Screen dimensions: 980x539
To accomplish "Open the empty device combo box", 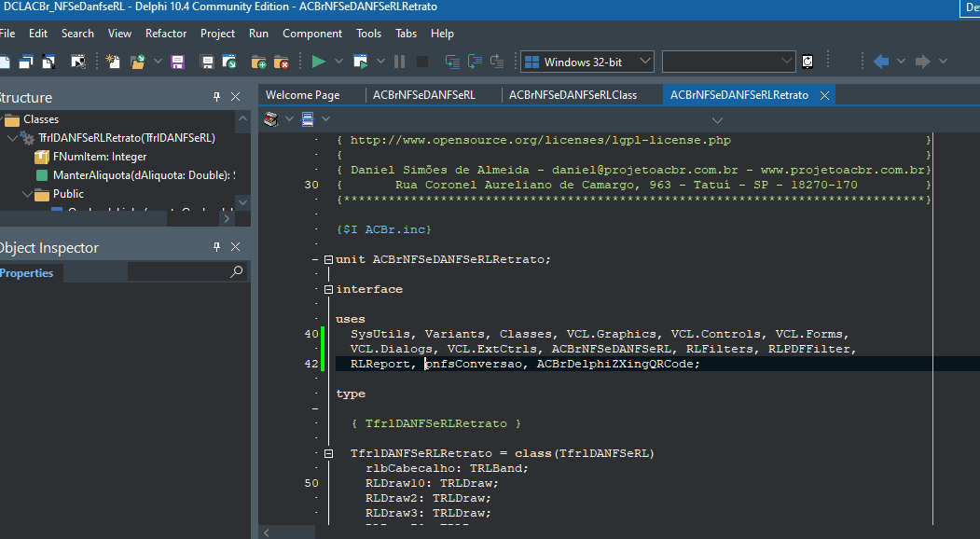I will (x=729, y=62).
